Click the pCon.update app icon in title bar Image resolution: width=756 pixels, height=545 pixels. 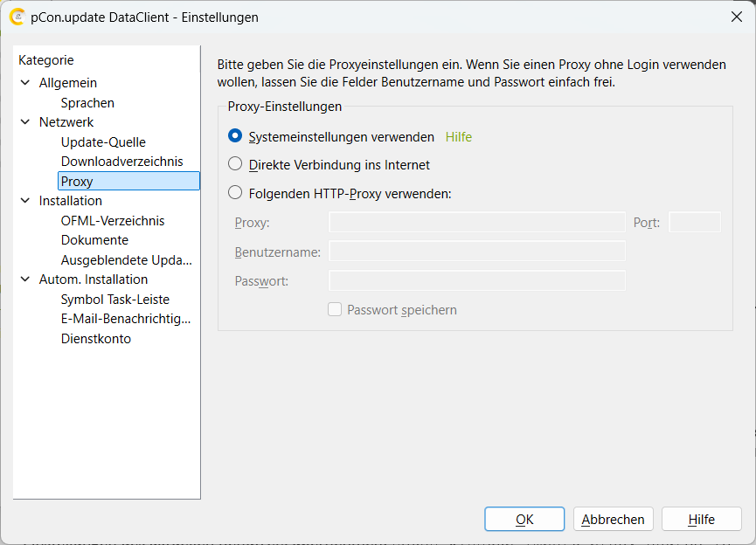[x=17, y=17]
